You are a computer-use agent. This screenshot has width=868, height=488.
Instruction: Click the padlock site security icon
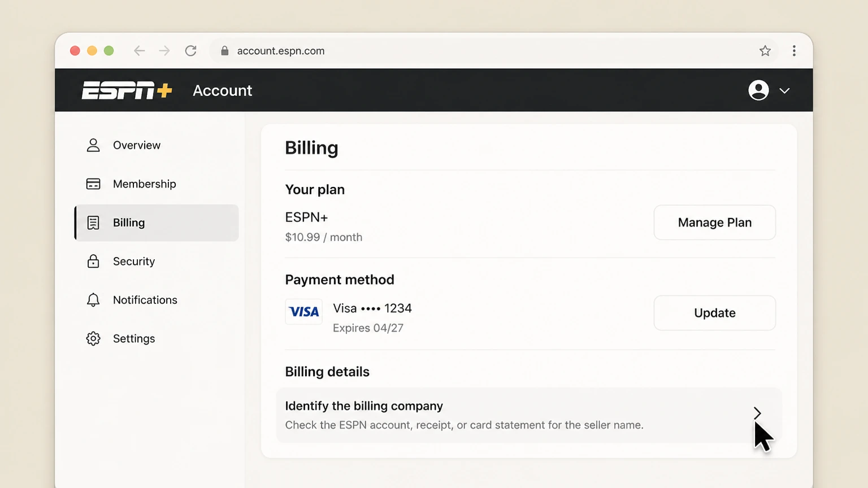[225, 51]
